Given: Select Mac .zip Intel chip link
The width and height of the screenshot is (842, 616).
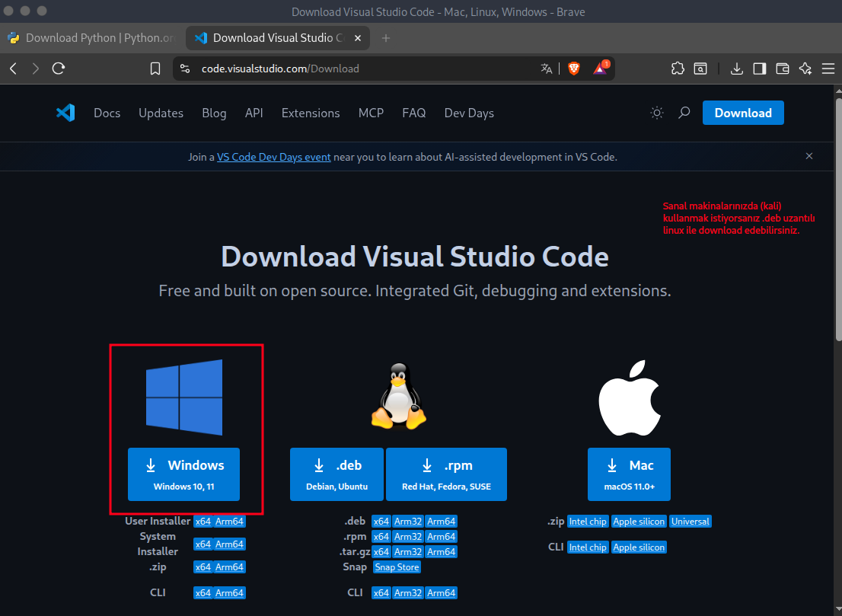Looking at the screenshot, I should [588, 522].
